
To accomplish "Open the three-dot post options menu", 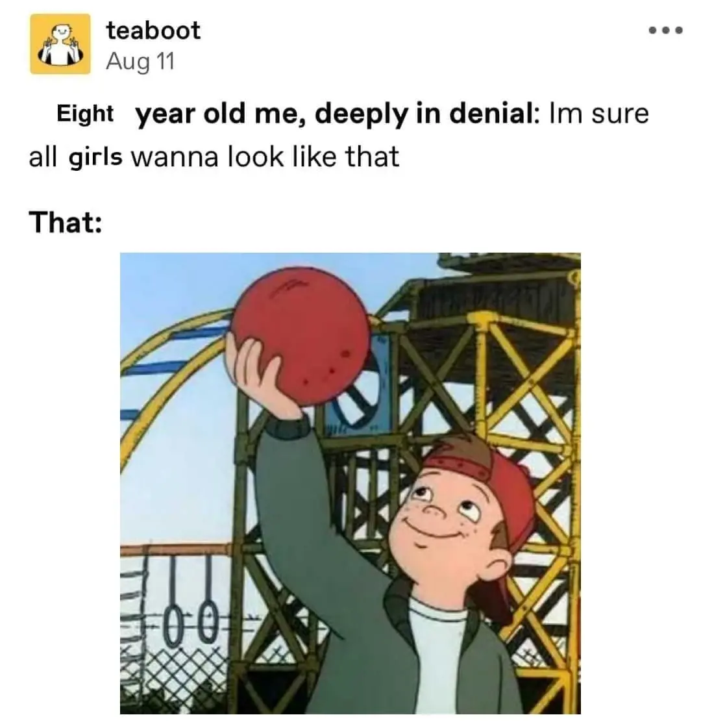I will tap(666, 31).
